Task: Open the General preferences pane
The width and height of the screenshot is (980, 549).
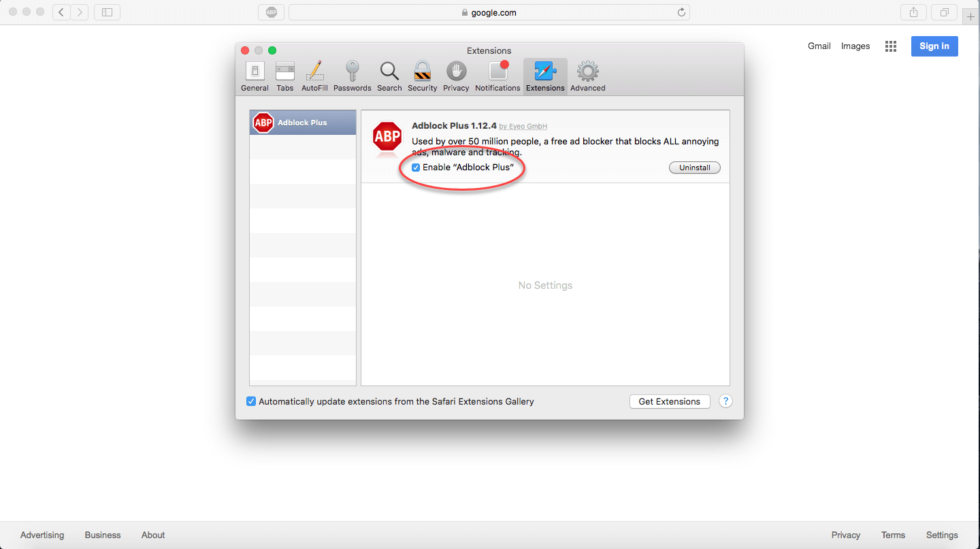Action: [x=255, y=76]
